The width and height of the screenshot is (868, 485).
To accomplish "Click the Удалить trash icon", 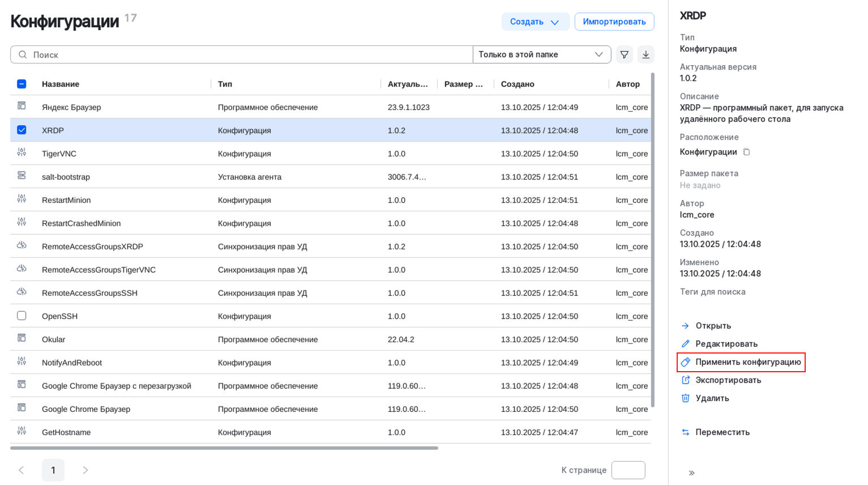I will (x=685, y=398).
